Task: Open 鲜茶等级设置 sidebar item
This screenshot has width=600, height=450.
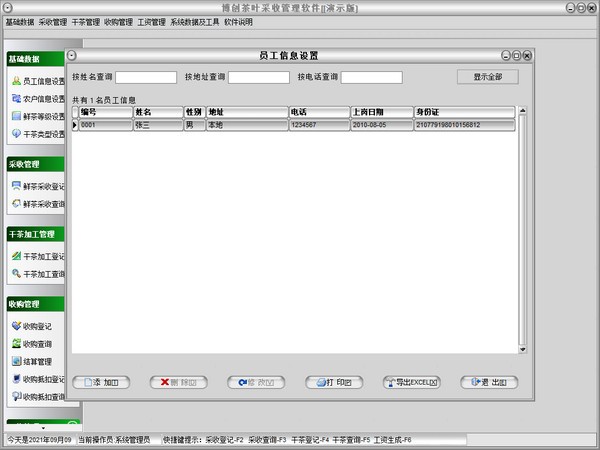Action: [x=38, y=116]
